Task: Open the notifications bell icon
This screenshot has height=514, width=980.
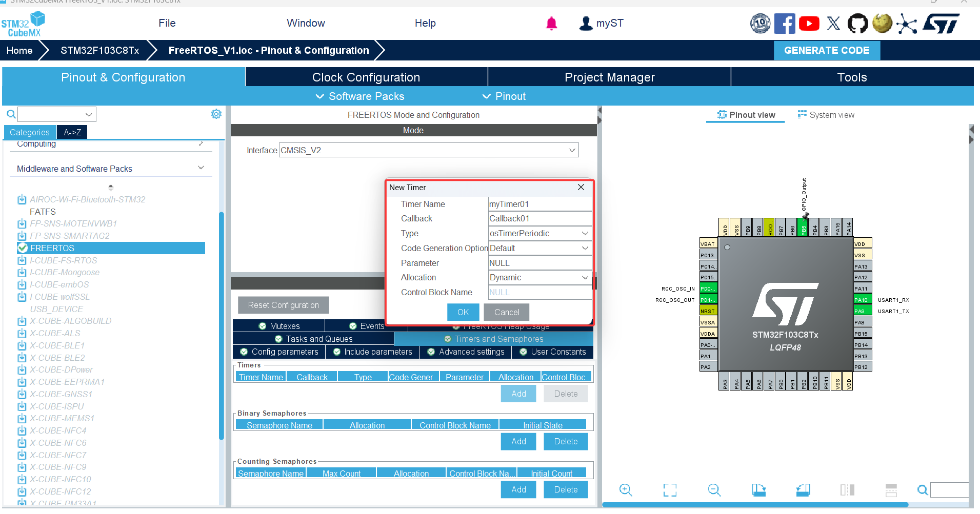Action: point(551,23)
